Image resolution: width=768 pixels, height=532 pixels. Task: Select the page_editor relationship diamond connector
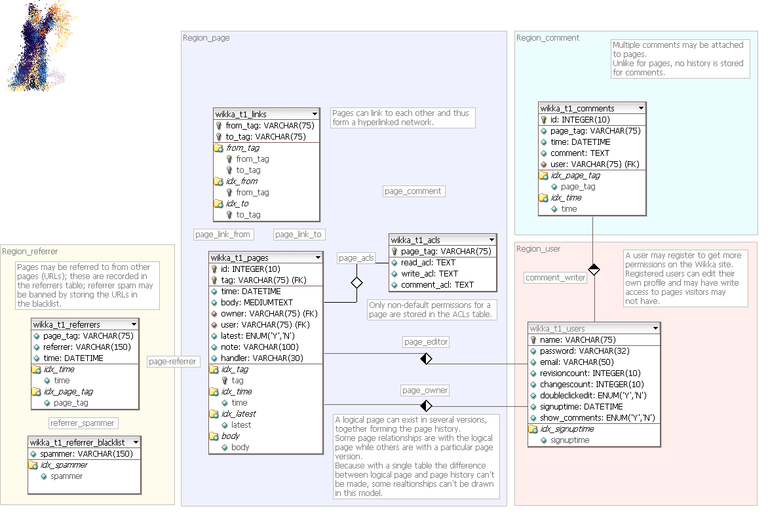click(427, 358)
